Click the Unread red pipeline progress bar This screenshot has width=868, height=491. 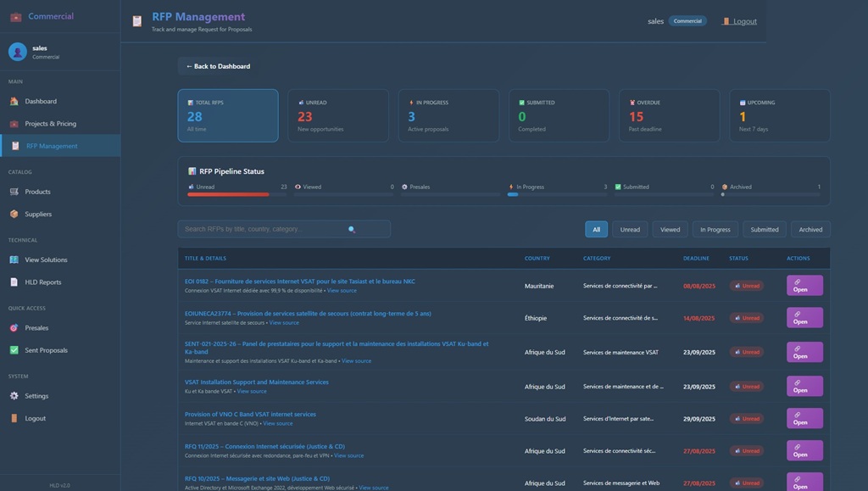coord(228,194)
